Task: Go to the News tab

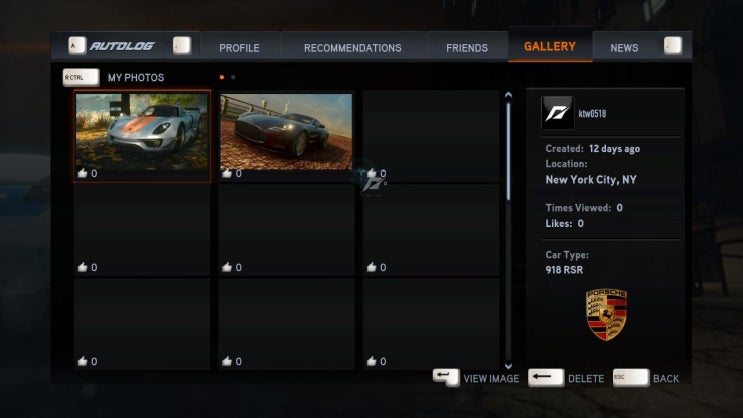Action: pyautogui.click(x=624, y=48)
